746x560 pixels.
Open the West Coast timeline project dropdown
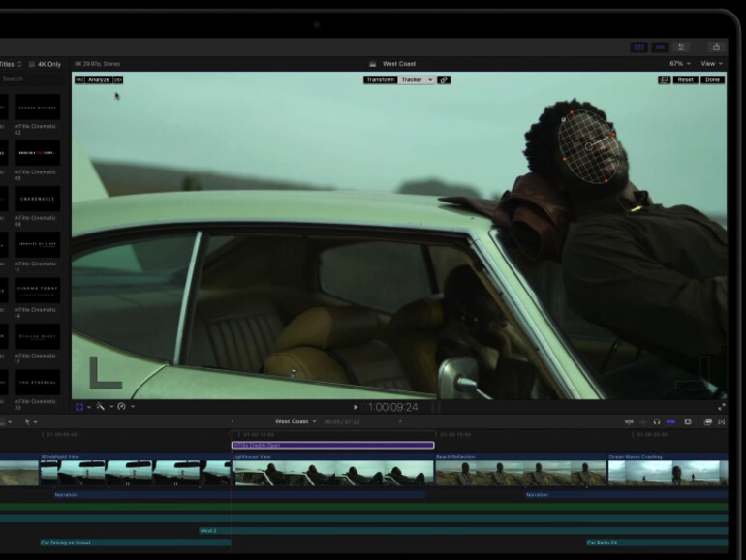tap(295, 421)
